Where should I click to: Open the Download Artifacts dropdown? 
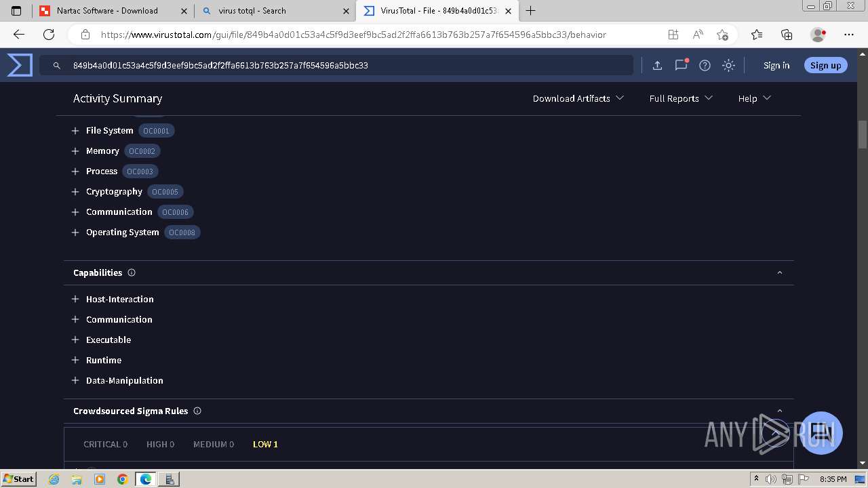coord(578,98)
